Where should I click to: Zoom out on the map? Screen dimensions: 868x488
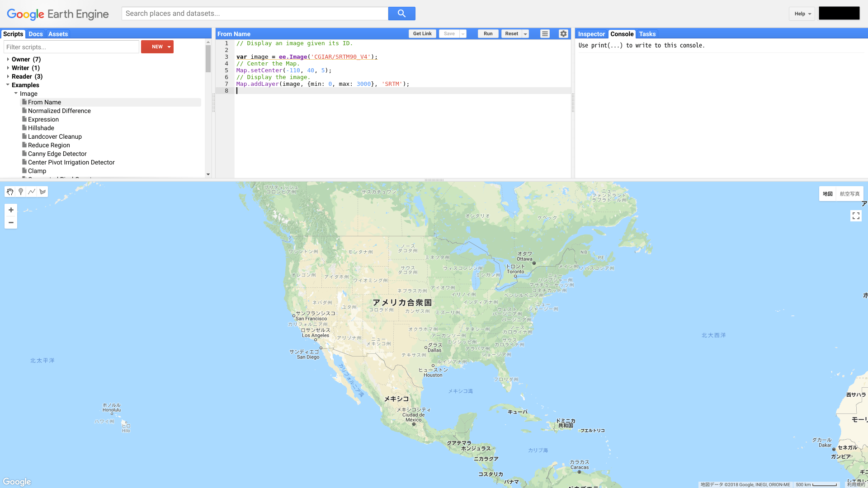click(x=11, y=222)
